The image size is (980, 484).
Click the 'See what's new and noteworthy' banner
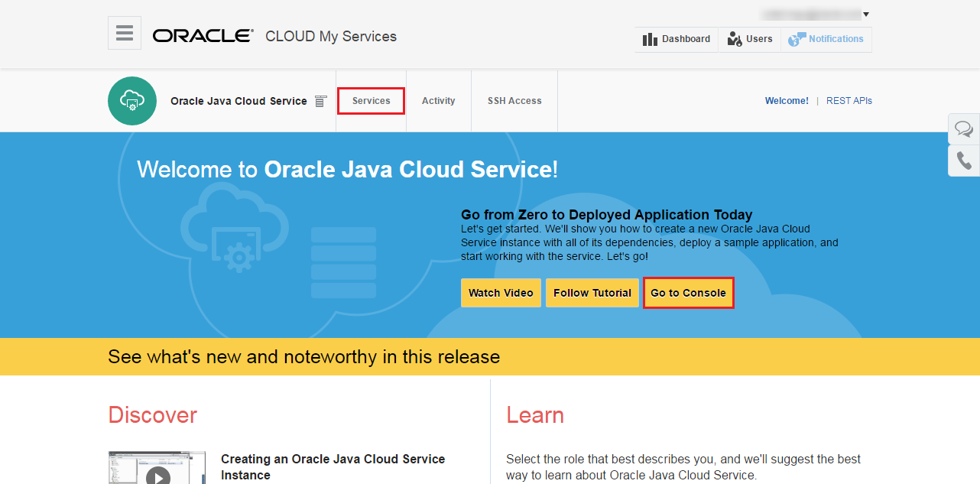490,357
